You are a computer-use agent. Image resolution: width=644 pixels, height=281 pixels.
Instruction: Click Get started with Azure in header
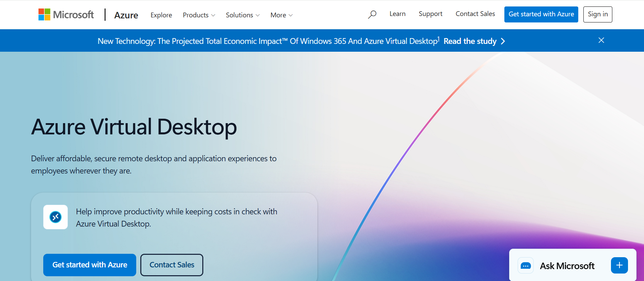[541, 14]
